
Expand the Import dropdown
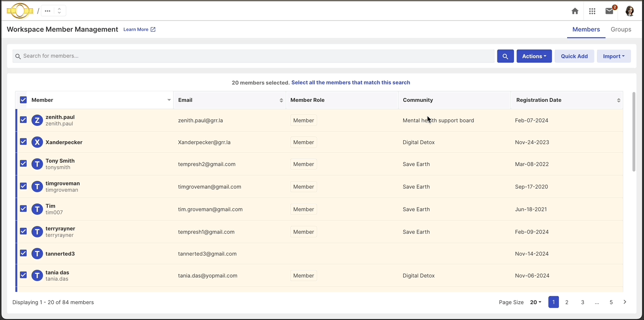click(614, 56)
